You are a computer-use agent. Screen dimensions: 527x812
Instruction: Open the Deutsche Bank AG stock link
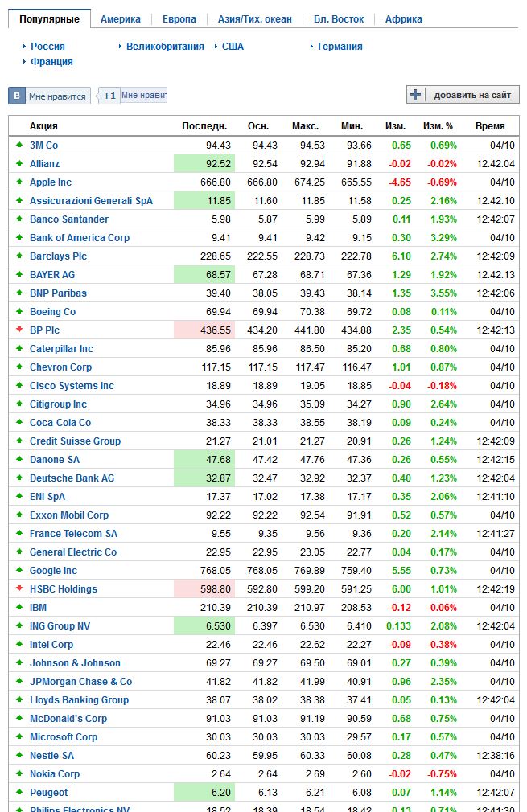(72, 478)
